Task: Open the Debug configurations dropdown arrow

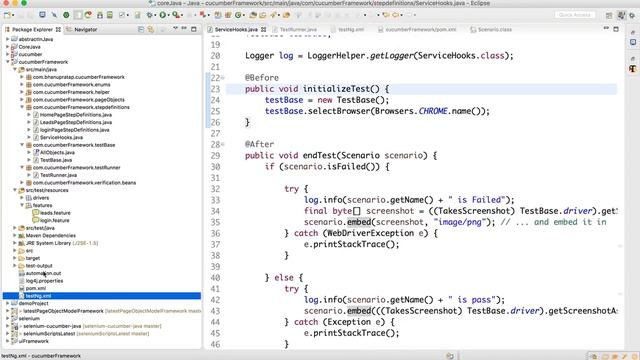Action: point(156,16)
